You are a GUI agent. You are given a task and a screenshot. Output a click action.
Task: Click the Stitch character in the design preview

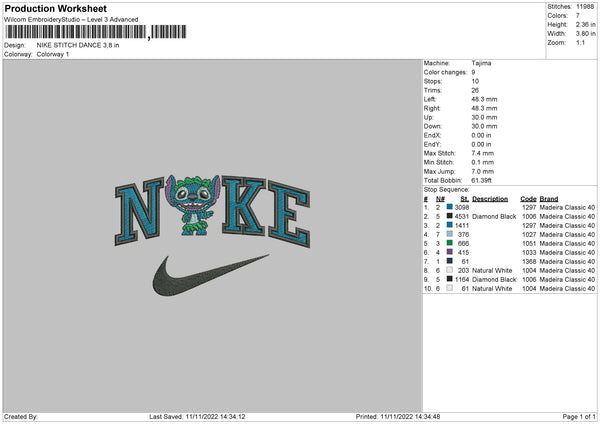click(193, 205)
